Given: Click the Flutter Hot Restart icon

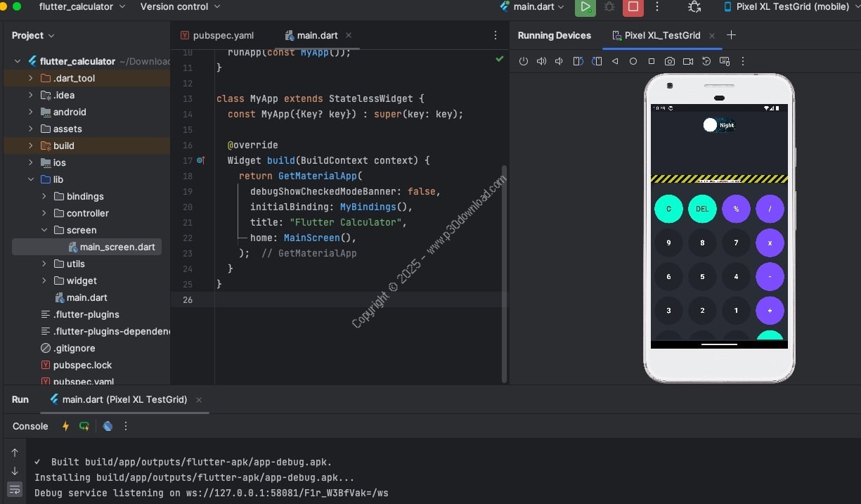Looking at the screenshot, I should [84, 426].
